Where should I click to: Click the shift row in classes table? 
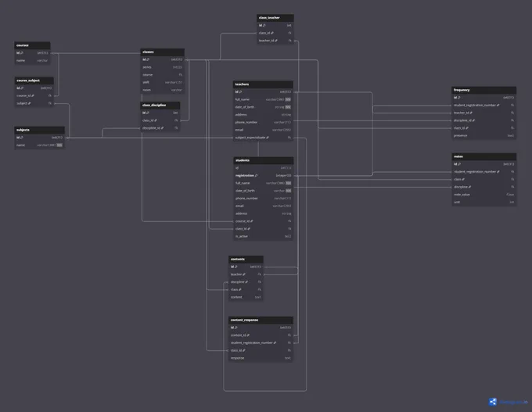162,82
